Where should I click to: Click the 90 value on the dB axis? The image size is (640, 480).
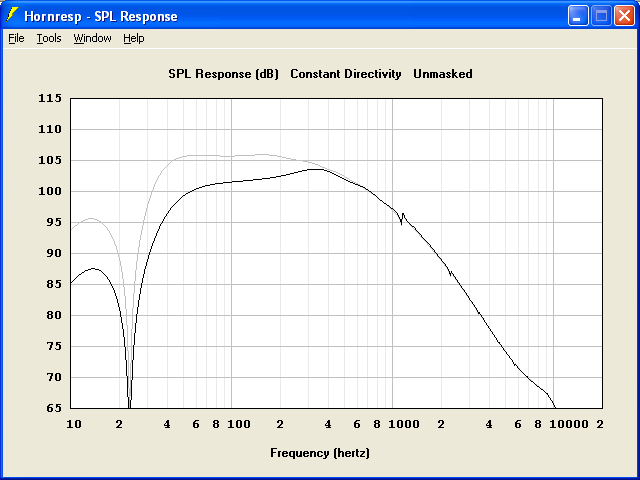click(x=54, y=253)
